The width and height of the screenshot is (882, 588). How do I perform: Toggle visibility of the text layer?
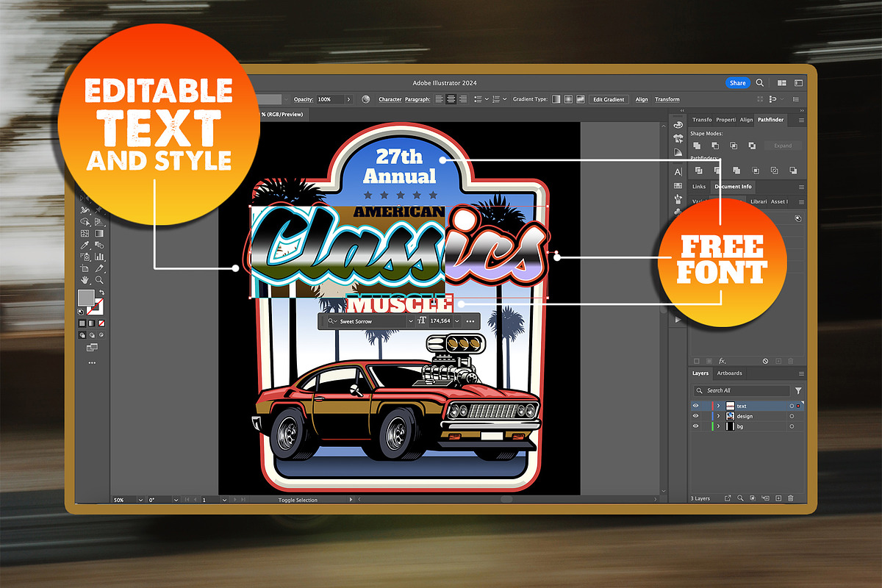tap(696, 406)
